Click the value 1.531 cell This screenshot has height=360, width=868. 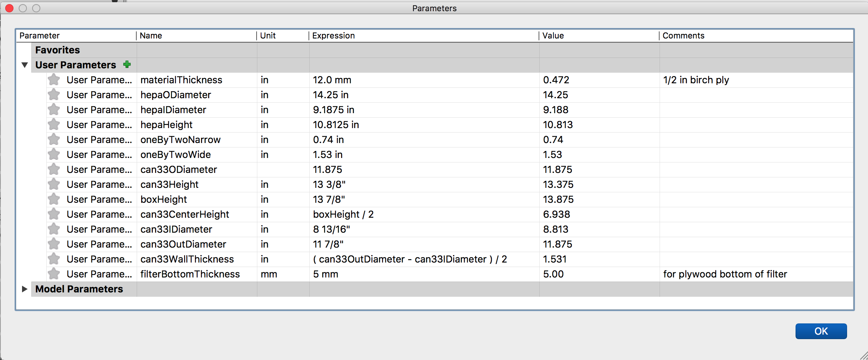(x=599, y=259)
